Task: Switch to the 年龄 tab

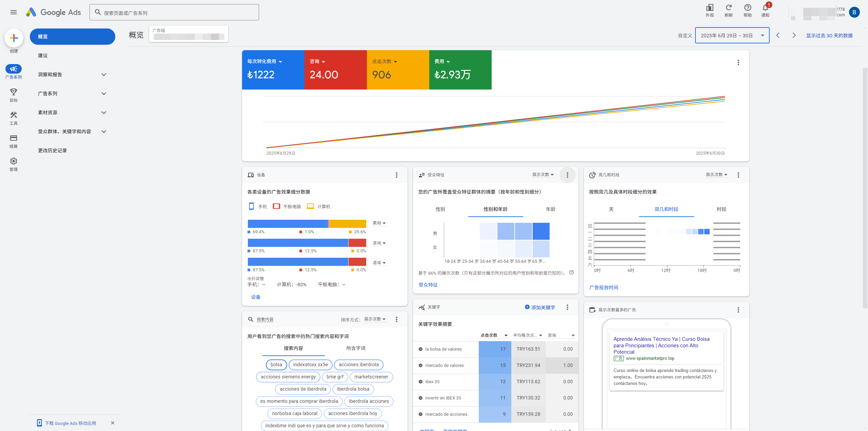Action: tap(550, 209)
